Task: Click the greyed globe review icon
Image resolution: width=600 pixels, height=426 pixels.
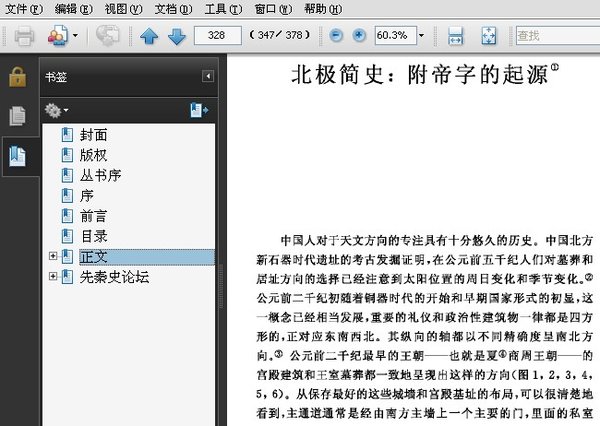Action: coord(108,36)
